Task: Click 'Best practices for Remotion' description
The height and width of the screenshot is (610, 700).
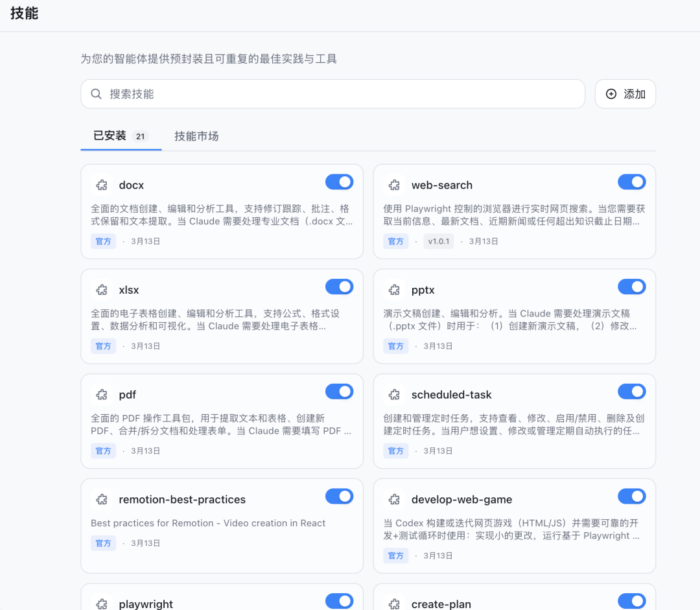Action: click(208, 523)
